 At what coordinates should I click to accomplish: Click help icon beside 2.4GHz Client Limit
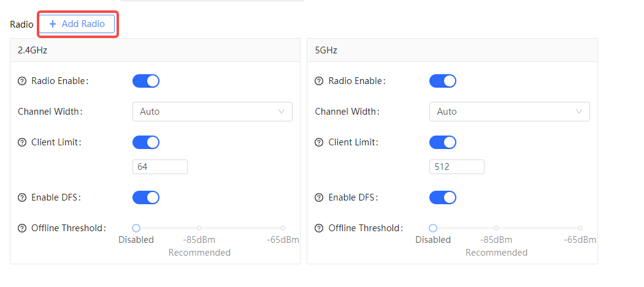23,142
